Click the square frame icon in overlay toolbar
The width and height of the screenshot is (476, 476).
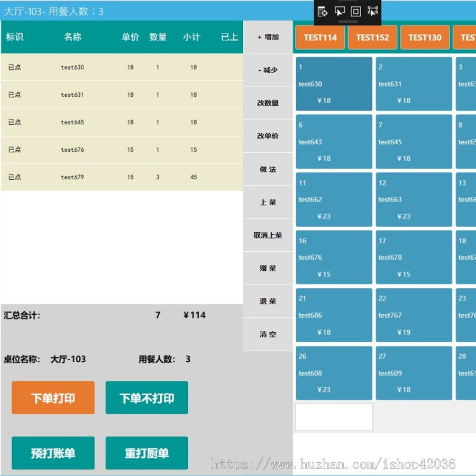(x=356, y=12)
